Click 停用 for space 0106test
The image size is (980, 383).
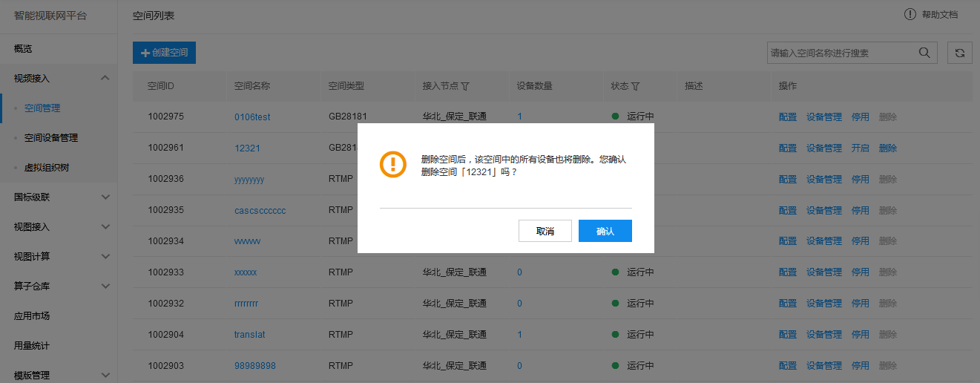861,117
